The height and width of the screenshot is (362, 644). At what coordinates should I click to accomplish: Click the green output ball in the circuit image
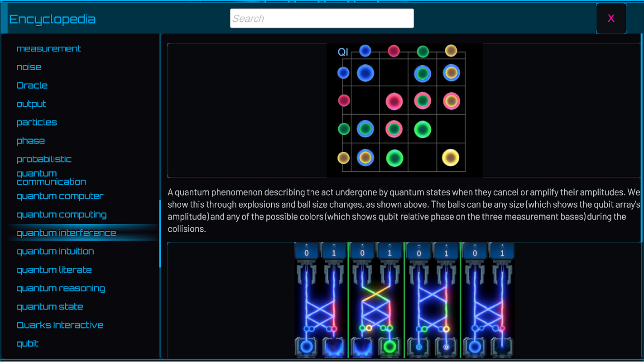pyautogui.click(x=389, y=347)
